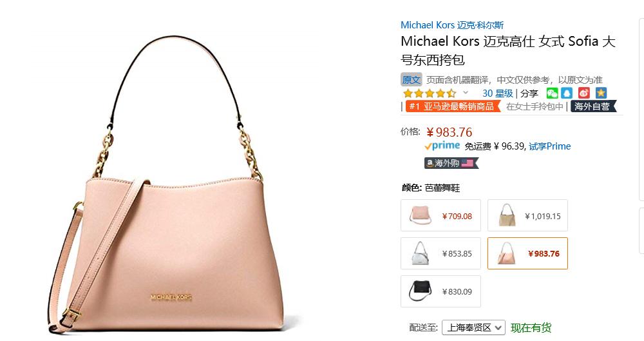Open the 上海奉贤区 delivery location dropdown
Viewport: 644px width, 341px height.
[x=473, y=327]
